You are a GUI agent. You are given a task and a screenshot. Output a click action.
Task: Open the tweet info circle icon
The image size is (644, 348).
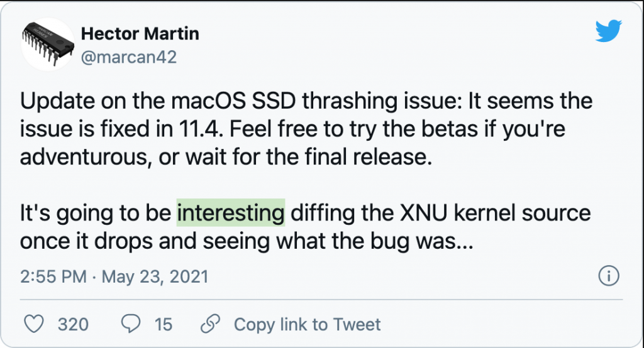point(608,276)
